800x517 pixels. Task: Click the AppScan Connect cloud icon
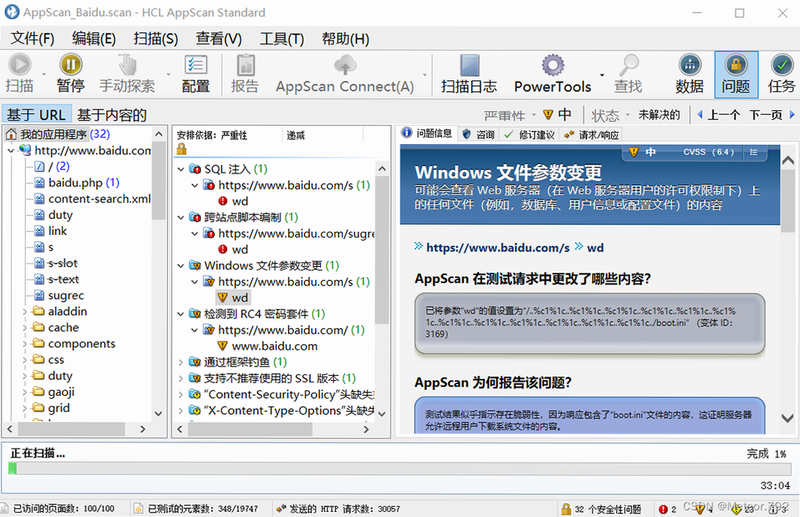coord(345,65)
